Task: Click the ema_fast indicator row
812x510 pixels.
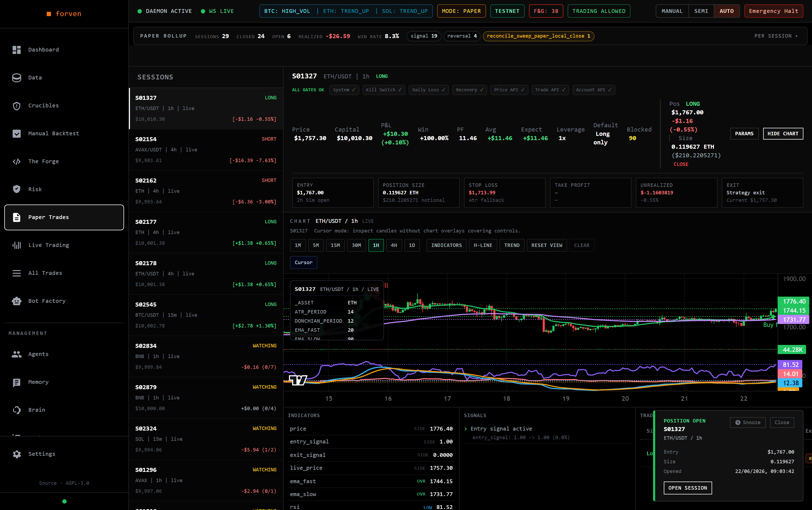Action: pyautogui.click(x=371, y=481)
